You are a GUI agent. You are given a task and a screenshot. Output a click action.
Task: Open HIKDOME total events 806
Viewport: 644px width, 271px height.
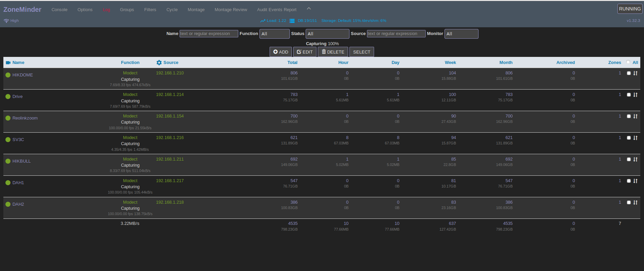(x=294, y=73)
